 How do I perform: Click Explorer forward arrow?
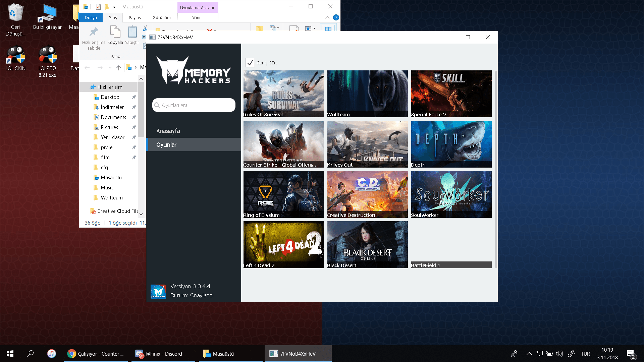pyautogui.click(x=100, y=68)
